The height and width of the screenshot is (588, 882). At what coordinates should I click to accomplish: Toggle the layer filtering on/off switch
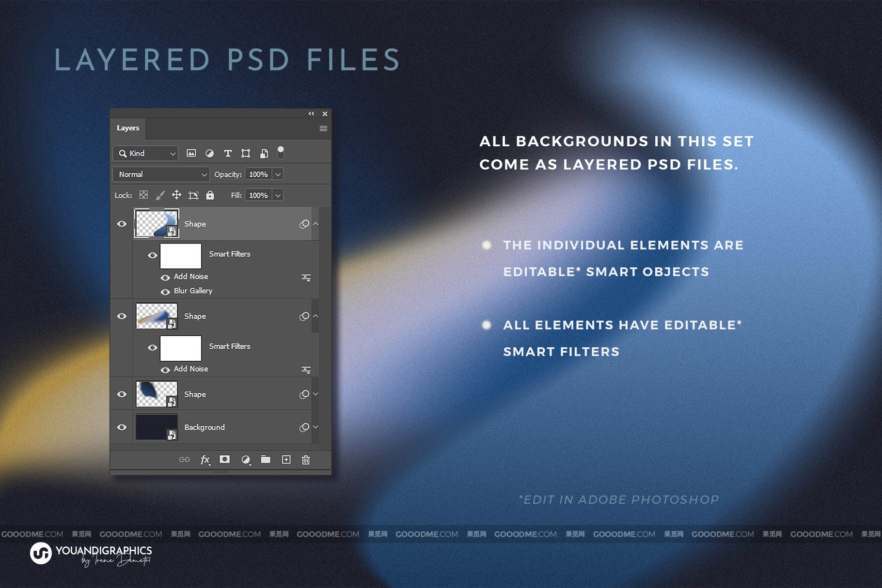click(281, 153)
